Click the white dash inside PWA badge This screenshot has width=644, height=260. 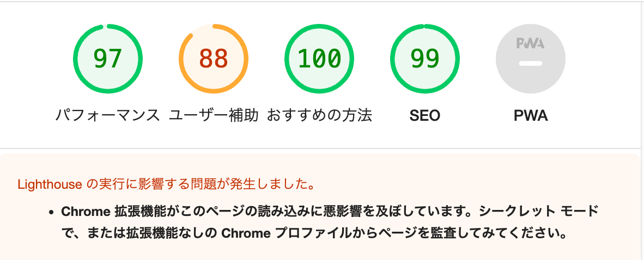click(531, 64)
